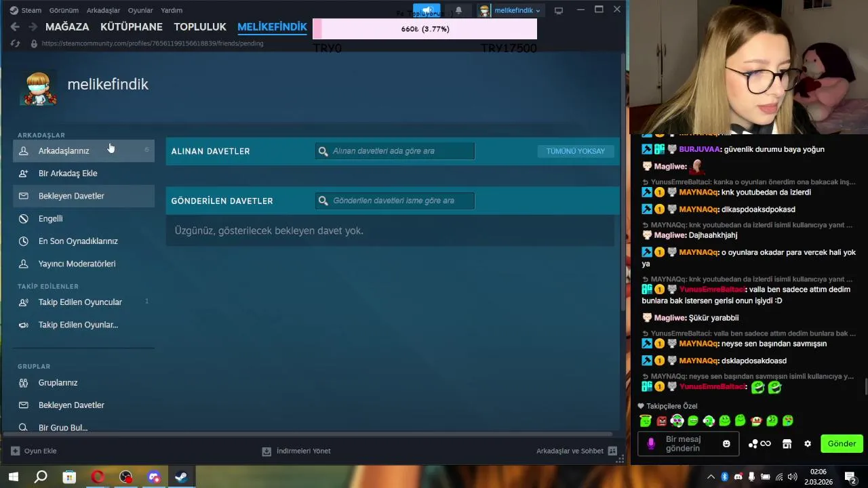Viewport: 868px width, 488px height.
Task: Open the Windows Start menu
Action: click(13, 476)
